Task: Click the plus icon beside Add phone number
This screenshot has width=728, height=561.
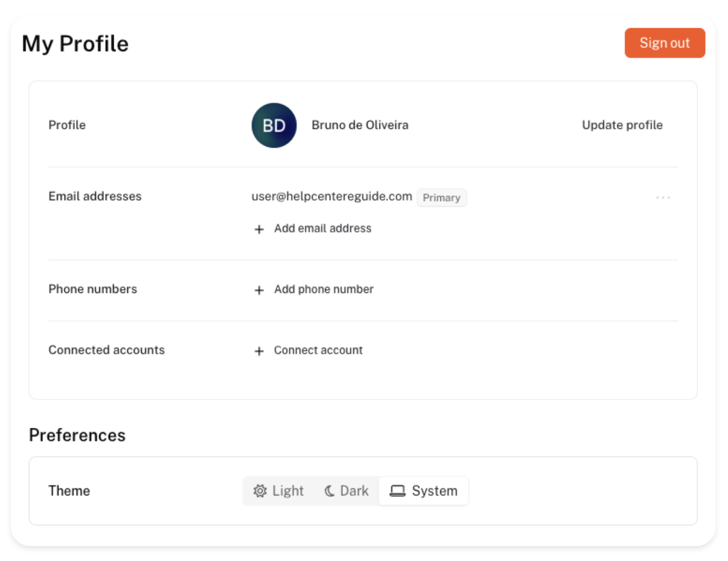Action: [x=259, y=290]
